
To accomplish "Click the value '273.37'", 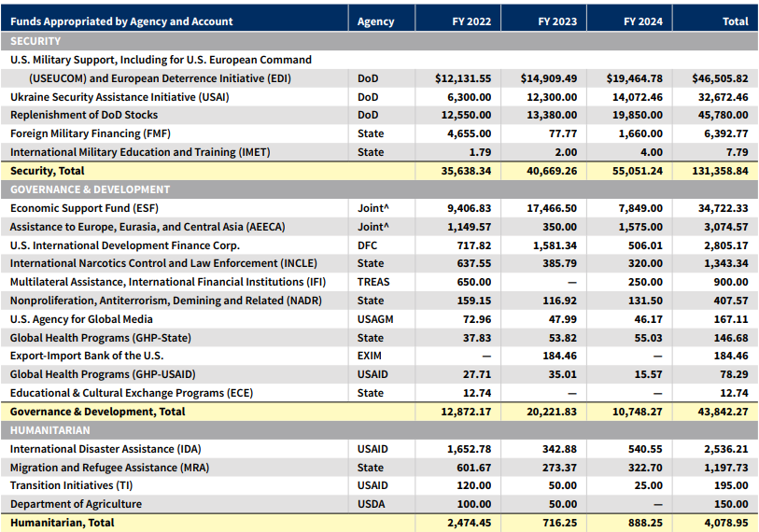I will 559,468.
